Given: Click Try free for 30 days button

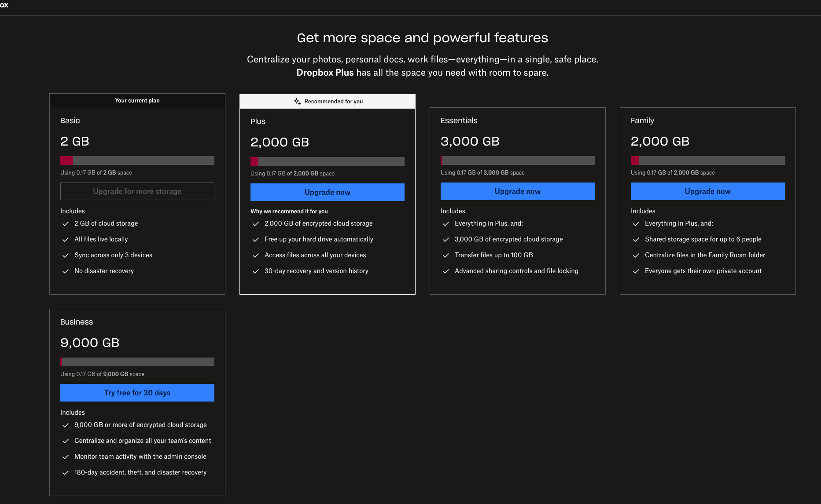Looking at the screenshot, I should point(137,393).
